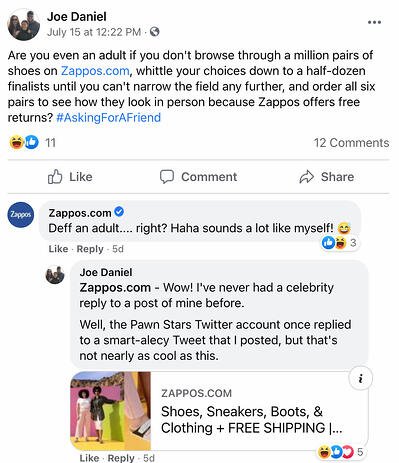This screenshot has width=399, height=463.
Task: View reactions on the Zappos comment
Action: pyautogui.click(x=339, y=243)
